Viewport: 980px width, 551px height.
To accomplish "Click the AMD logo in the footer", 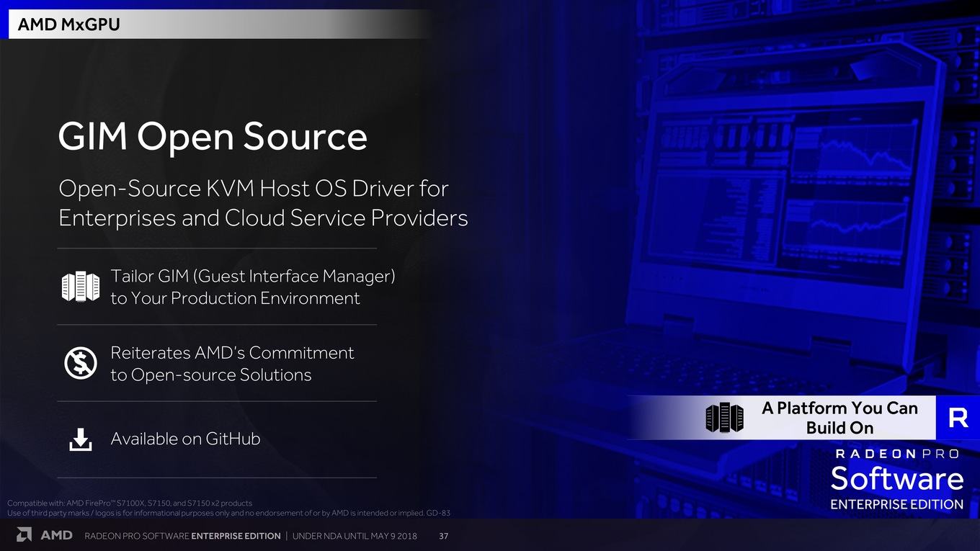I will pyautogui.click(x=45, y=535).
